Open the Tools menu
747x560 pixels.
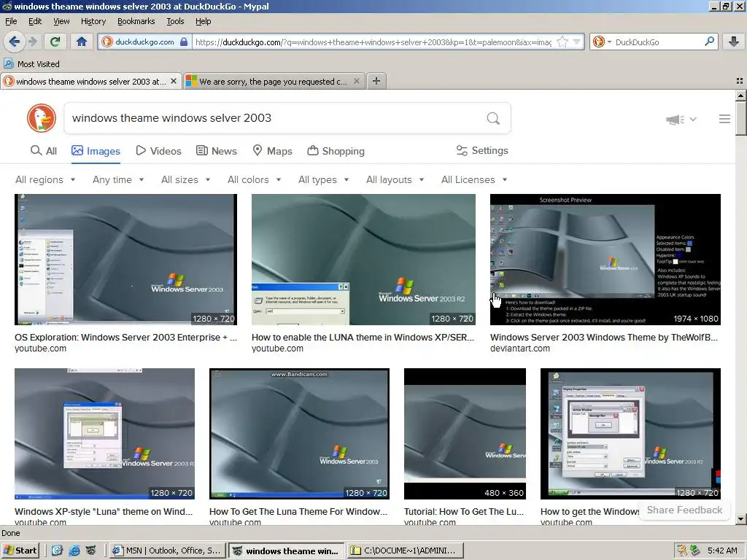coord(175,21)
